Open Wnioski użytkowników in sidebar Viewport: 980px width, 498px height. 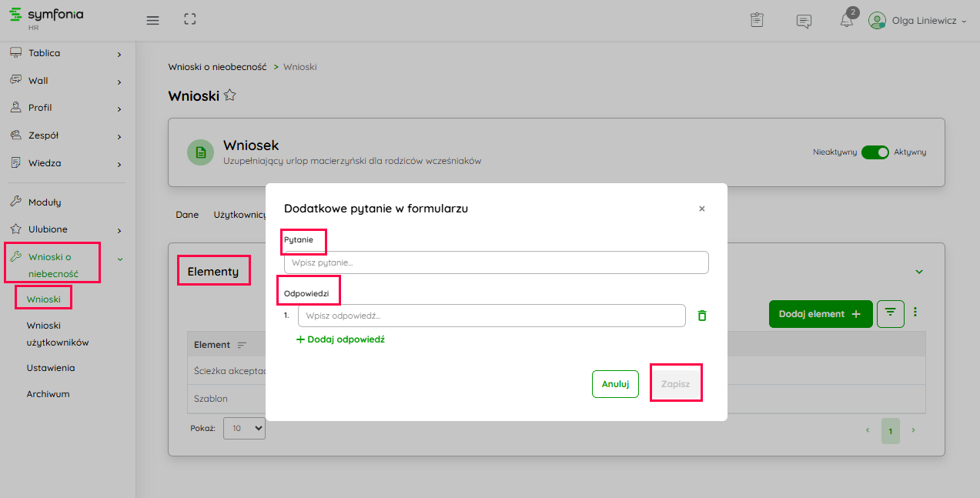(58, 334)
